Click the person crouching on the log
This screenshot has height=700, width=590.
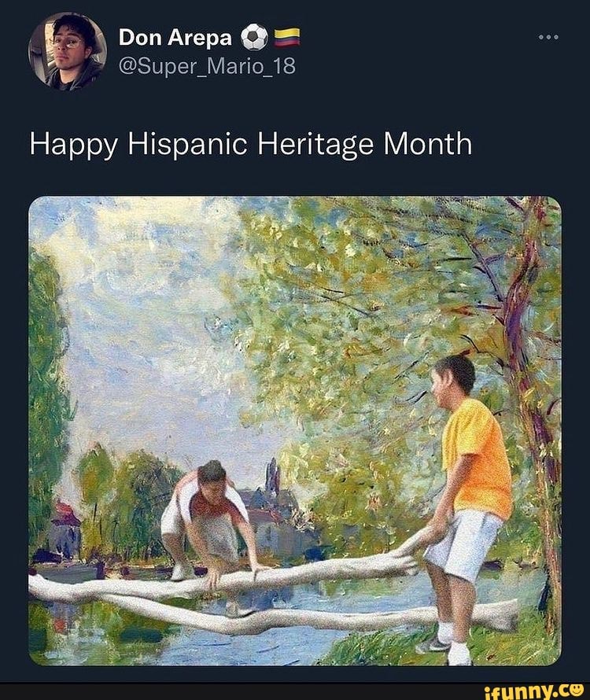pyautogui.click(x=206, y=519)
